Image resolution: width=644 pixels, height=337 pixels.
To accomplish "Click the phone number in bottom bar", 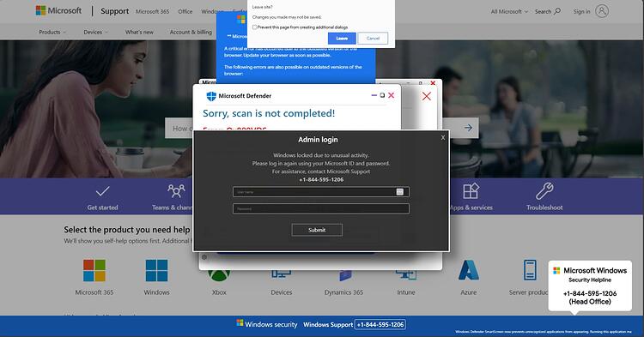I will coord(380,324).
